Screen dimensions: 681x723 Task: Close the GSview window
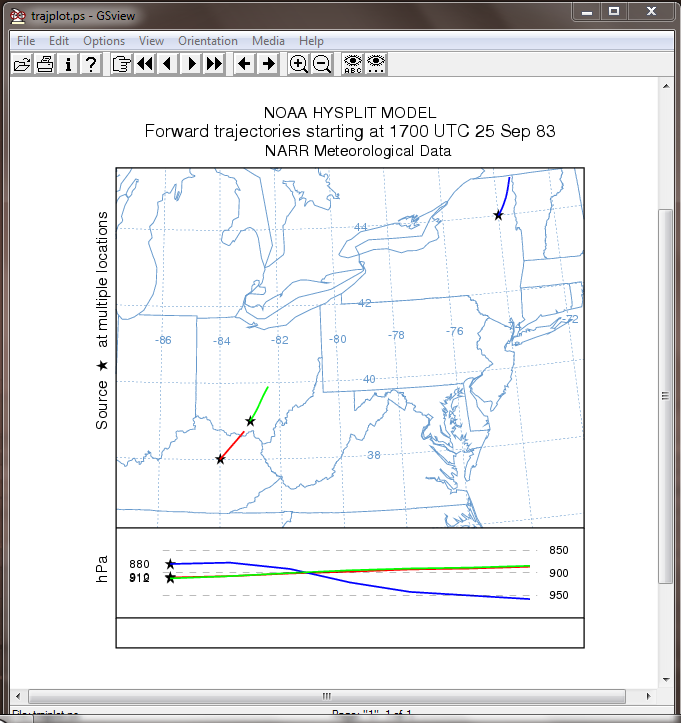[x=651, y=12]
